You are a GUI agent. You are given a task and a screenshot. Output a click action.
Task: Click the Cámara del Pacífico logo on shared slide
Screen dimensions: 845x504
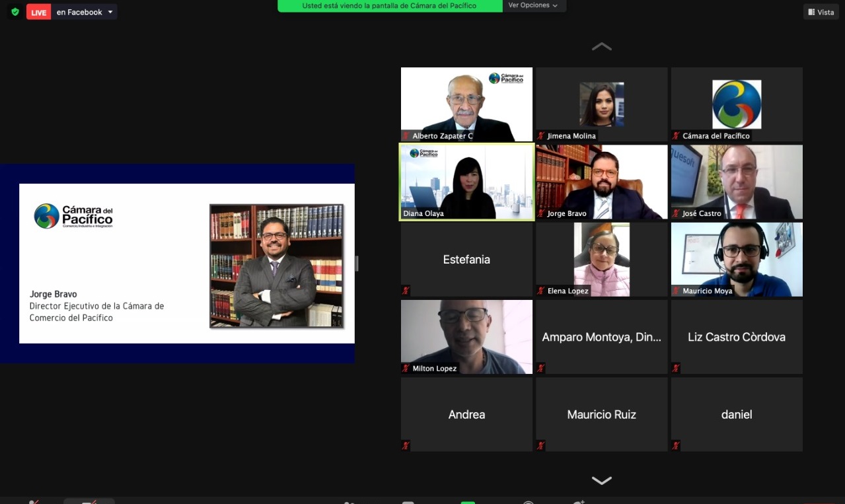click(73, 216)
